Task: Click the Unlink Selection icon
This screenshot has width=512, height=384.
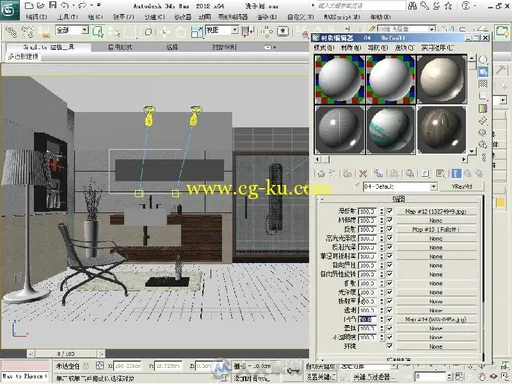Action: 27,32
